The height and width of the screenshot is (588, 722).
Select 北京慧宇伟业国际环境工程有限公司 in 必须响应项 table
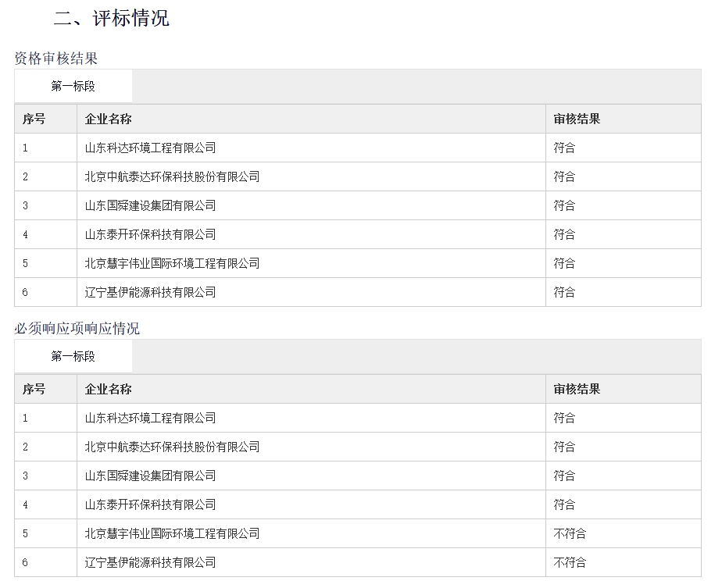[172, 534]
